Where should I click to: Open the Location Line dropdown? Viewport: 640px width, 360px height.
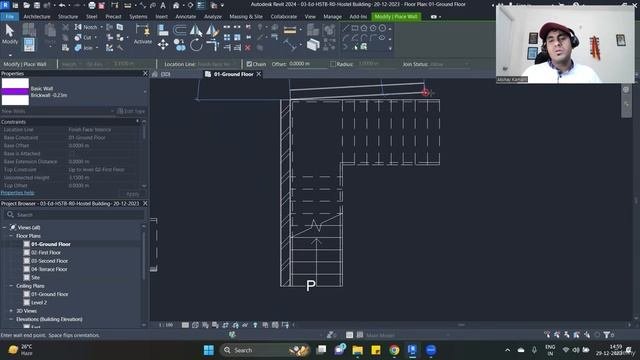[x=216, y=64]
